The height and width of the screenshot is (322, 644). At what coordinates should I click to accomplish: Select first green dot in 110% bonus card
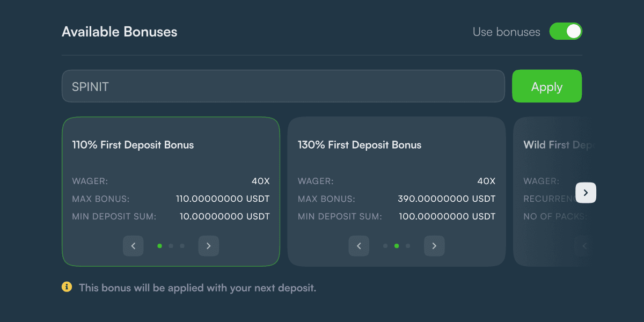point(159,246)
